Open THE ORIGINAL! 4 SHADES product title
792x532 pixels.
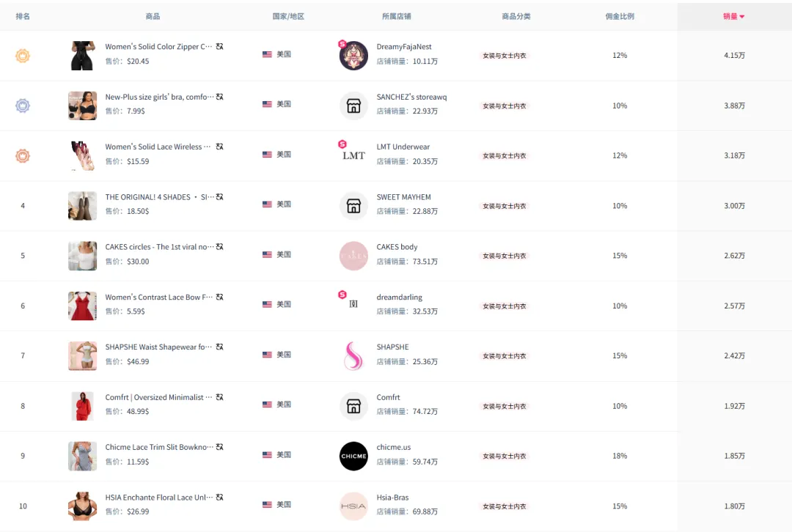160,197
